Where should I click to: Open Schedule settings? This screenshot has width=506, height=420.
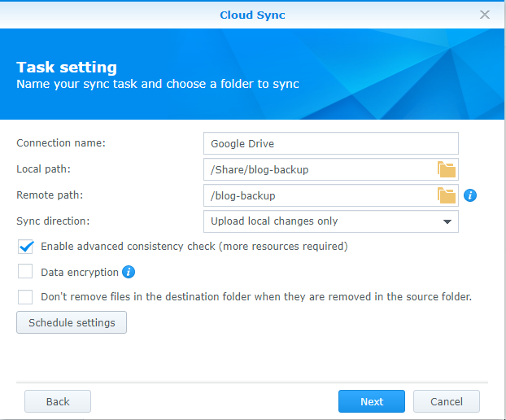tap(72, 322)
